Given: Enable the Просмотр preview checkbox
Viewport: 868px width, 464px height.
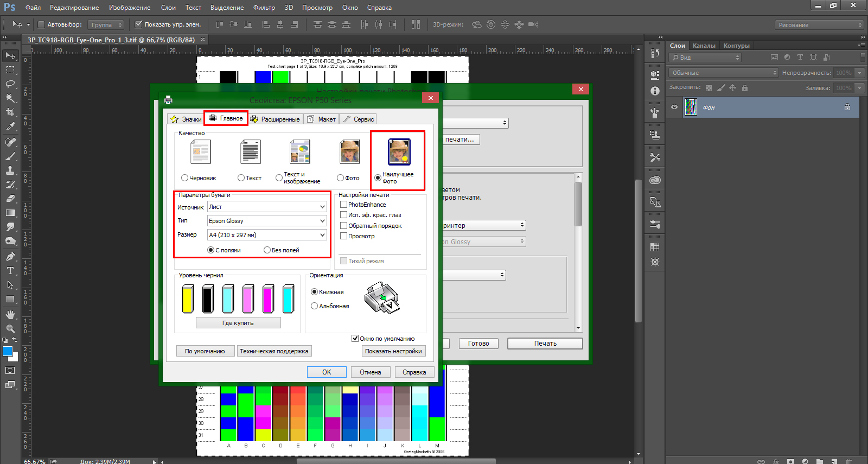Looking at the screenshot, I should 343,236.
